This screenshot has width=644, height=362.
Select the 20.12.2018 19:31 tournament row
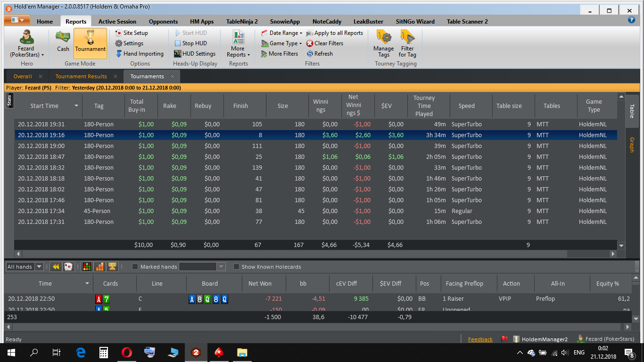(x=315, y=124)
